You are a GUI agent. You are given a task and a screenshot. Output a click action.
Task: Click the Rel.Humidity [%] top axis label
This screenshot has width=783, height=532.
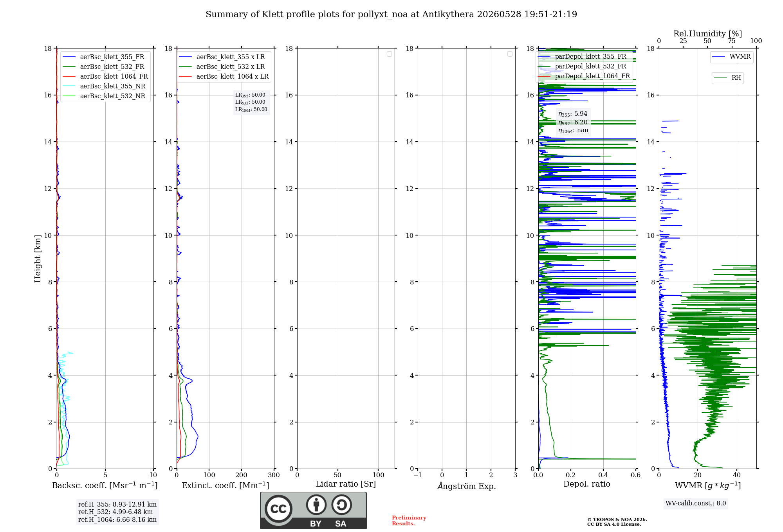[707, 34]
